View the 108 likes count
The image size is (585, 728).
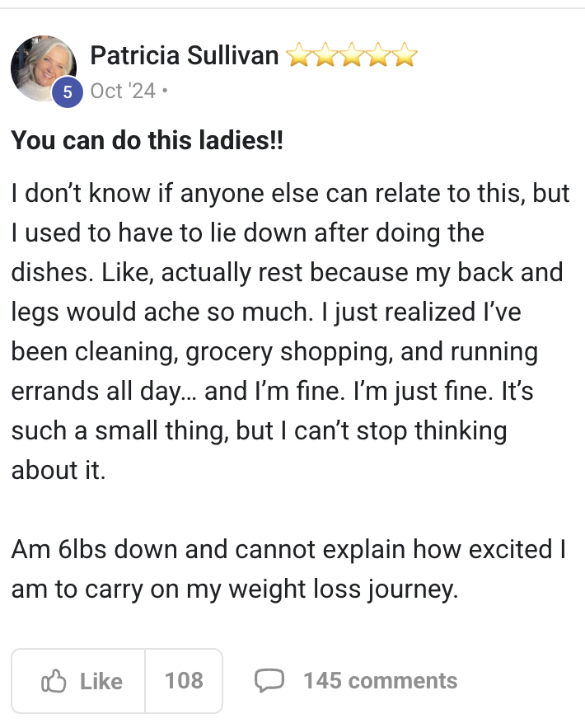[x=184, y=681]
